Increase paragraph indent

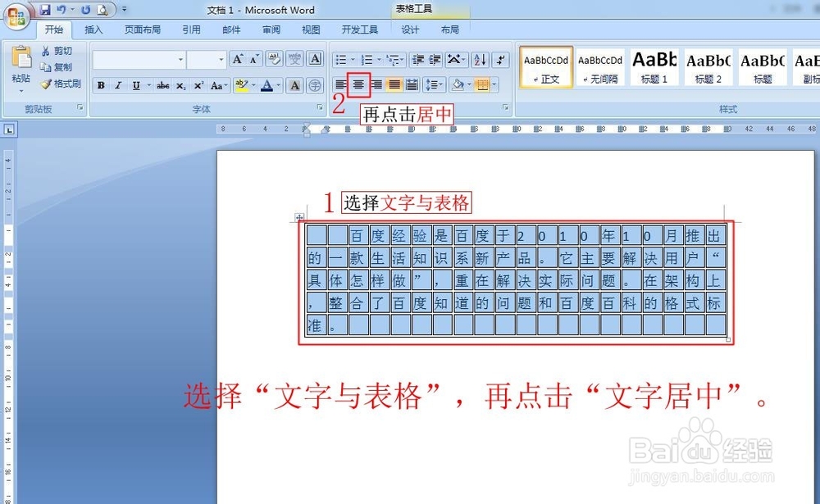(435, 60)
